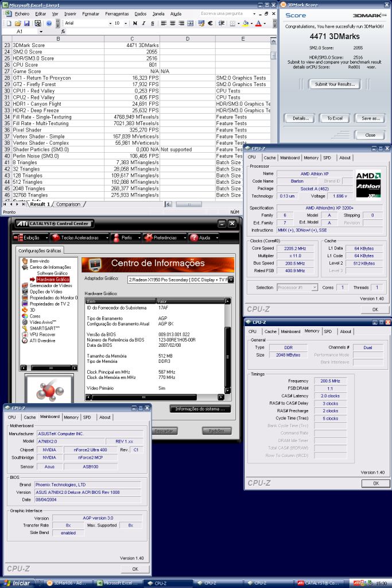The height and width of the screenshot is (588, 392).
Task: Click the Currency style icon in Excel
Action: click(x=201, y=23)
